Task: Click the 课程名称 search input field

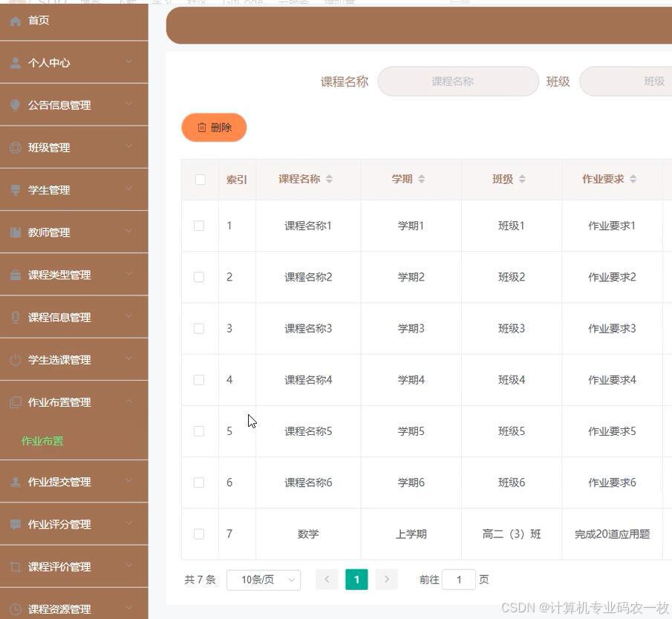Action: (458, 82)
